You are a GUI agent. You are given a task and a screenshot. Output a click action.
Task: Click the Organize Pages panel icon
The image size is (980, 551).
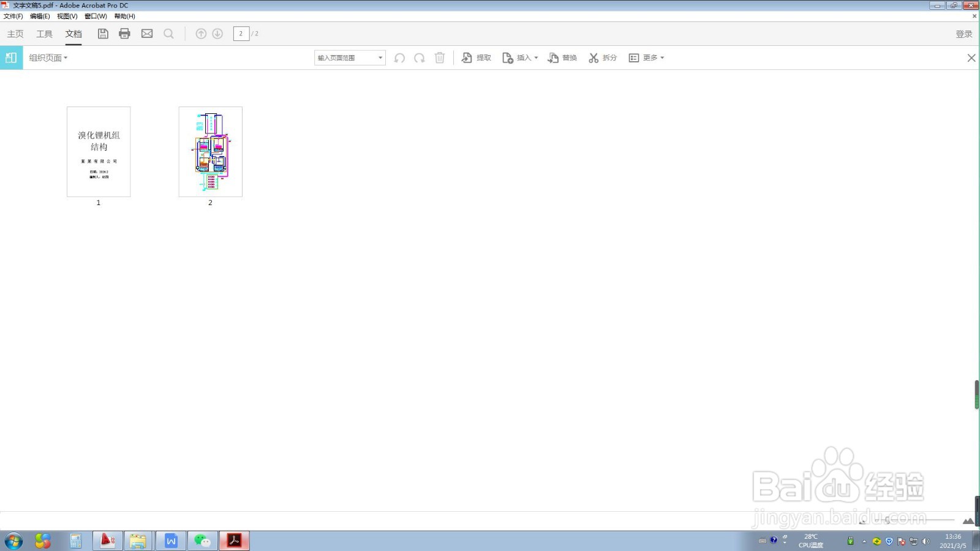click(11, 58)
